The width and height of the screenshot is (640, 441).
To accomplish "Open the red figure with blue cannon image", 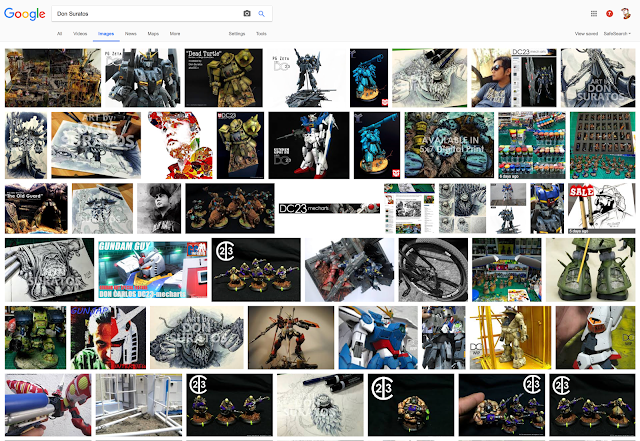I will [x=48, y=405].
